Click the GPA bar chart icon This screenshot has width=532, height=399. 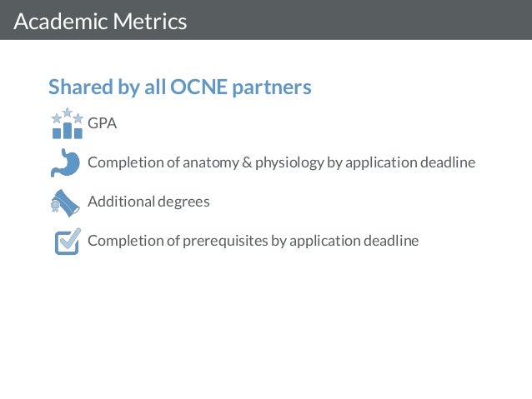[x=68, y=123]
